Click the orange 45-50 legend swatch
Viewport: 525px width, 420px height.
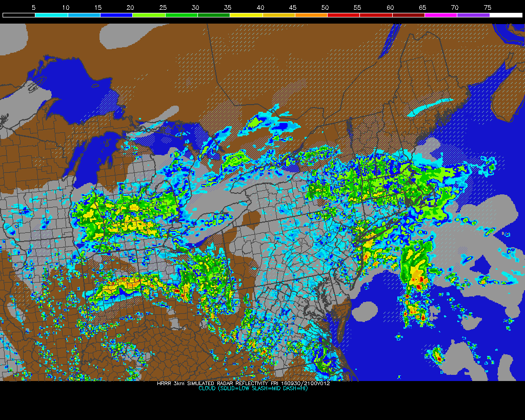click(311, 15)
